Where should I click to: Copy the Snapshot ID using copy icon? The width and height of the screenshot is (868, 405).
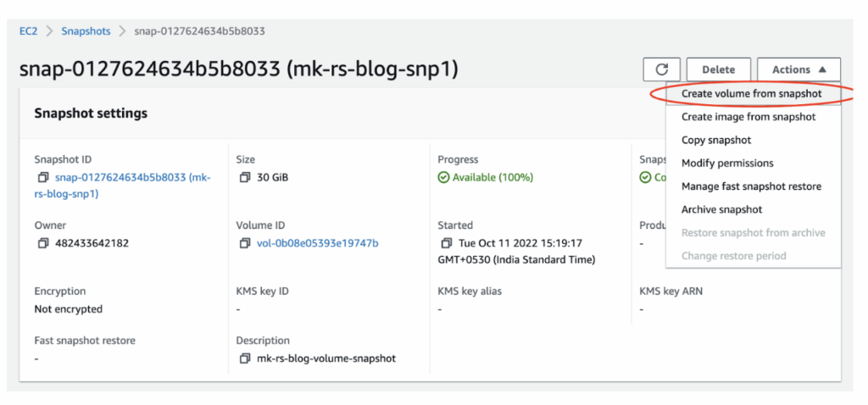pos(42,178)
